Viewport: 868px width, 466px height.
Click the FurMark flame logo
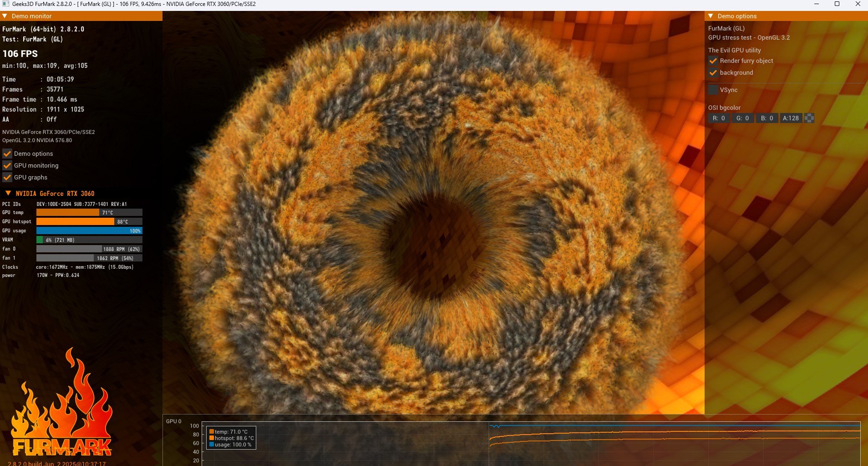pyautogui.click(x=61, y=402)
